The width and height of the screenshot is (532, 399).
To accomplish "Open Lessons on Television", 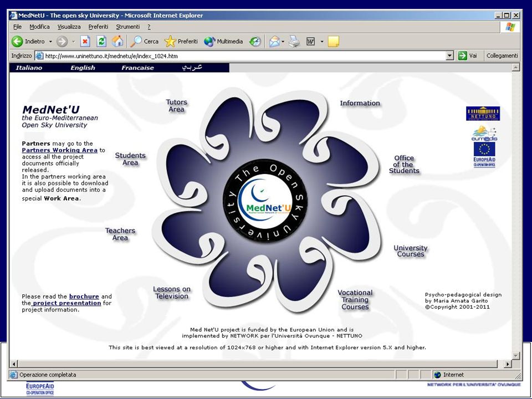I will point(172,293).
